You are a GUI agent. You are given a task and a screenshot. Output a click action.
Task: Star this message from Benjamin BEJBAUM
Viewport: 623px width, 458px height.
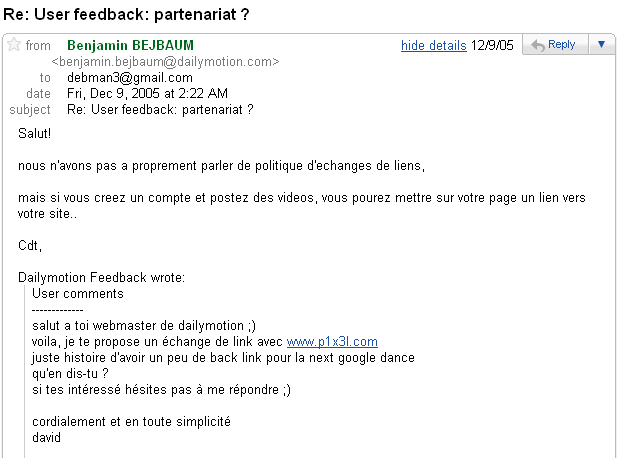[x=13, y=45]
